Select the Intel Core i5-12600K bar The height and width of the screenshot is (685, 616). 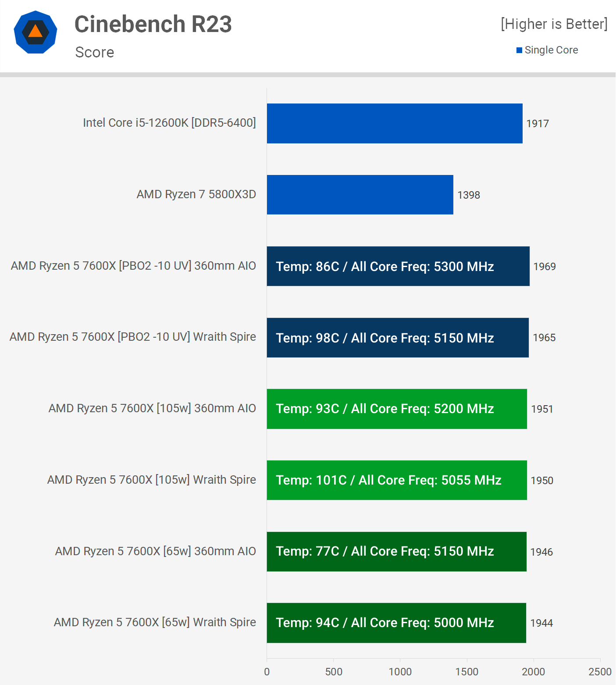395,123
